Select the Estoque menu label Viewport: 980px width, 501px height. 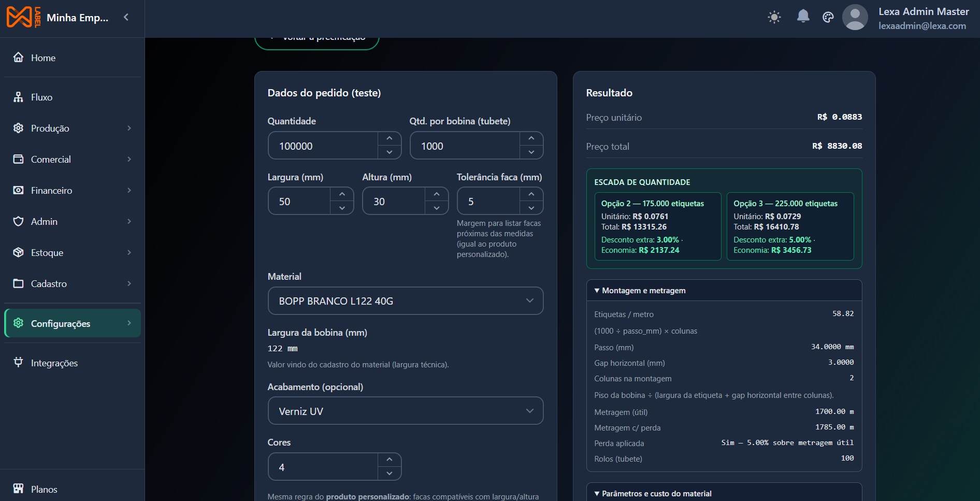pos(47,252)
